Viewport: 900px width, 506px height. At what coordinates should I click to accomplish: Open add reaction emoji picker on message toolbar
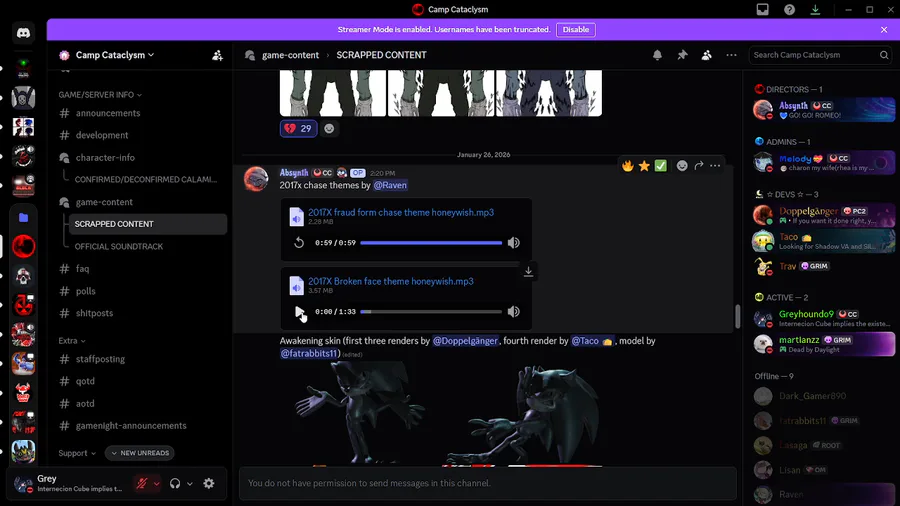[682, 166]
